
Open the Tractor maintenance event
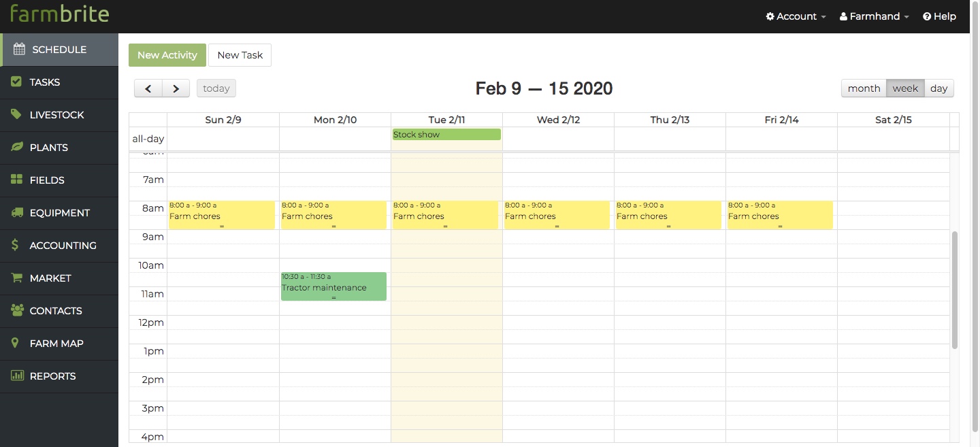click(x=333, y=287)
